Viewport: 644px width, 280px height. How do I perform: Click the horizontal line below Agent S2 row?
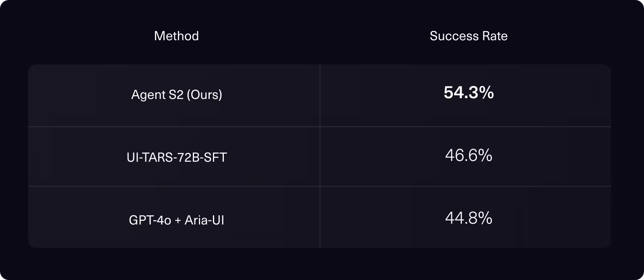click(x=320, y=127)
